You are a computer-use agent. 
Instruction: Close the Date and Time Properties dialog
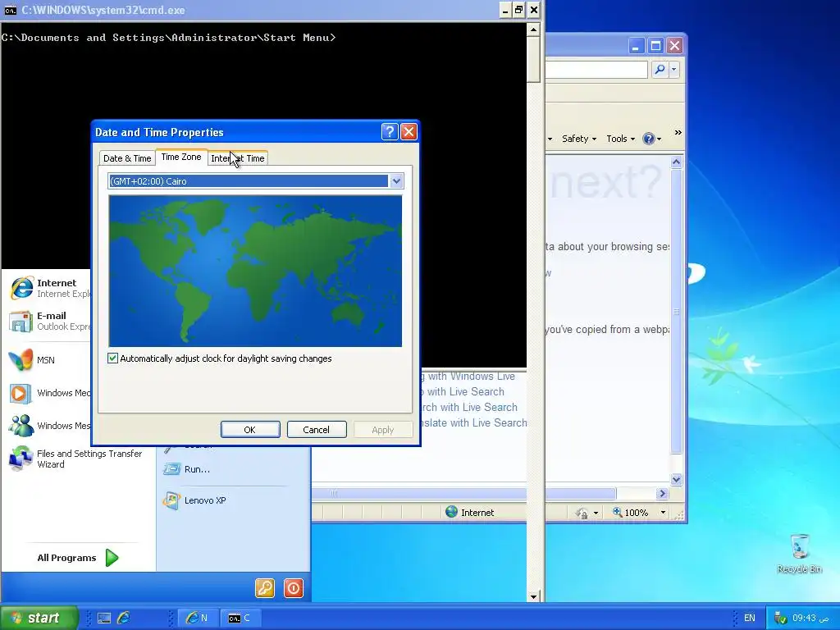click(x=409, y=132)
